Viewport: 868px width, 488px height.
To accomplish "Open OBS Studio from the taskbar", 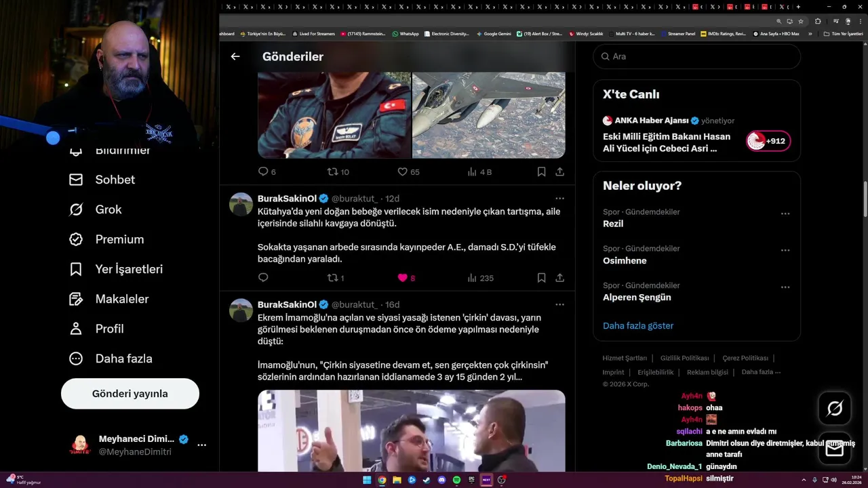I will [501, 480].
